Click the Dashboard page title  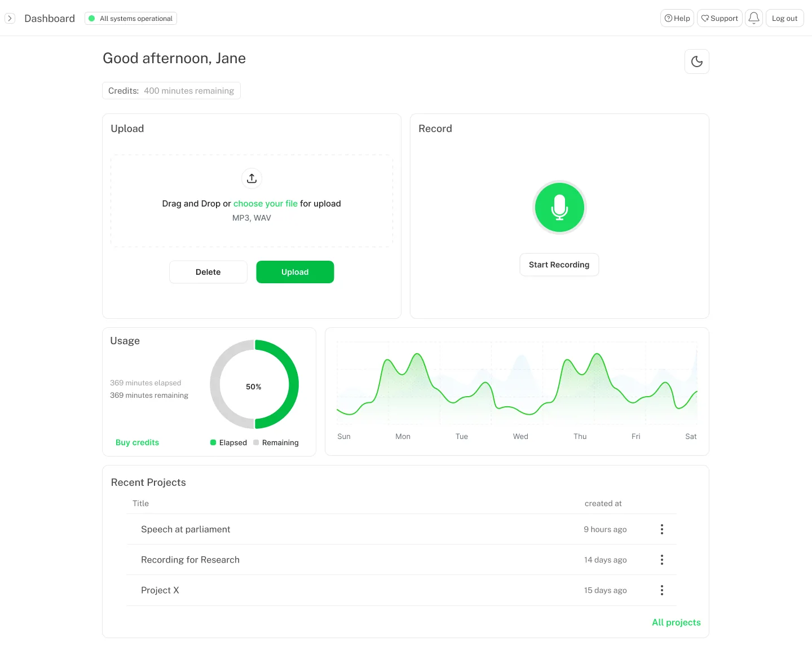tap(50, 19)
